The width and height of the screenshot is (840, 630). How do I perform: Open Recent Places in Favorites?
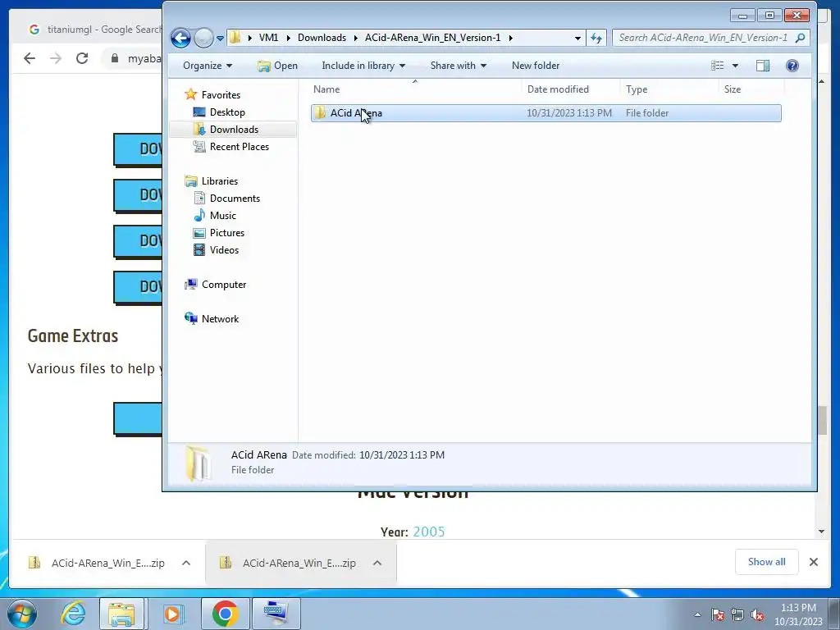click(239, 146)
